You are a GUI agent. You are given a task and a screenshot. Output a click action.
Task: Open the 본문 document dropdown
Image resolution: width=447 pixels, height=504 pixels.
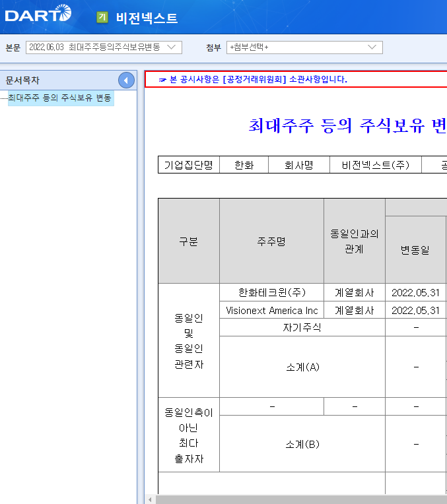coord(104,47)
